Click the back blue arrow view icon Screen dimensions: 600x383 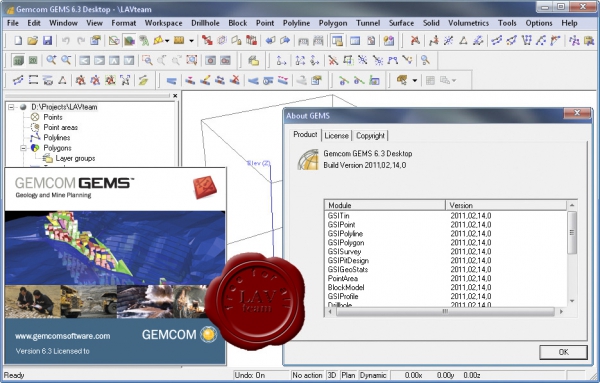pyautogui.click(x=271, y=40)
